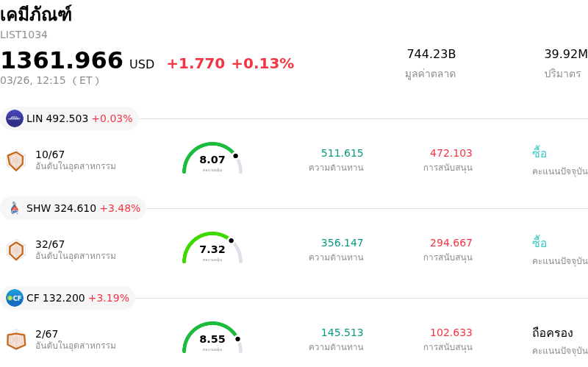The height and width of the screenshot is (367, 588).
Task: Open the CF 132.200 stock chip
Action: [x=68, y=298]
